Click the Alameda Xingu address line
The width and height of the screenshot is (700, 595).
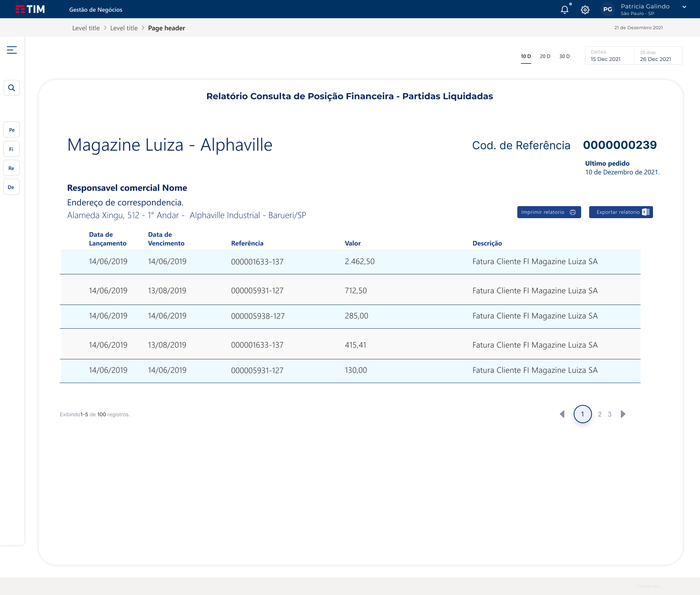(187, 215)
